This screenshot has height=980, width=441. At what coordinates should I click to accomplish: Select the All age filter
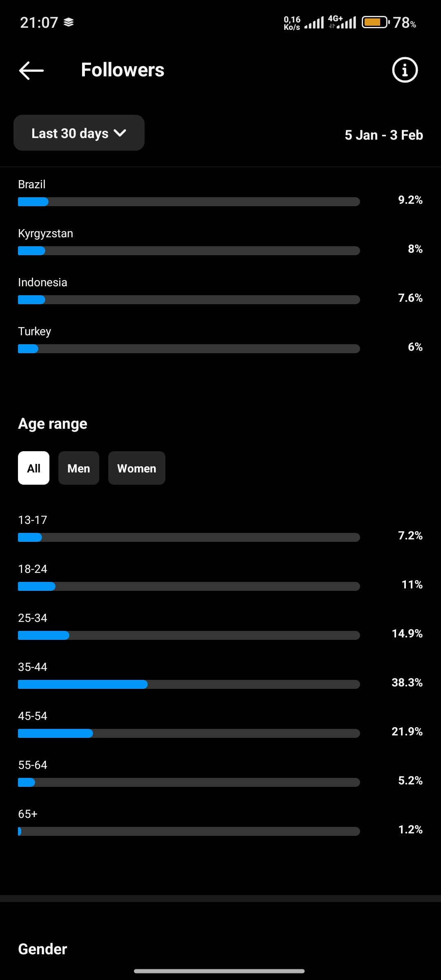point(33,468)
